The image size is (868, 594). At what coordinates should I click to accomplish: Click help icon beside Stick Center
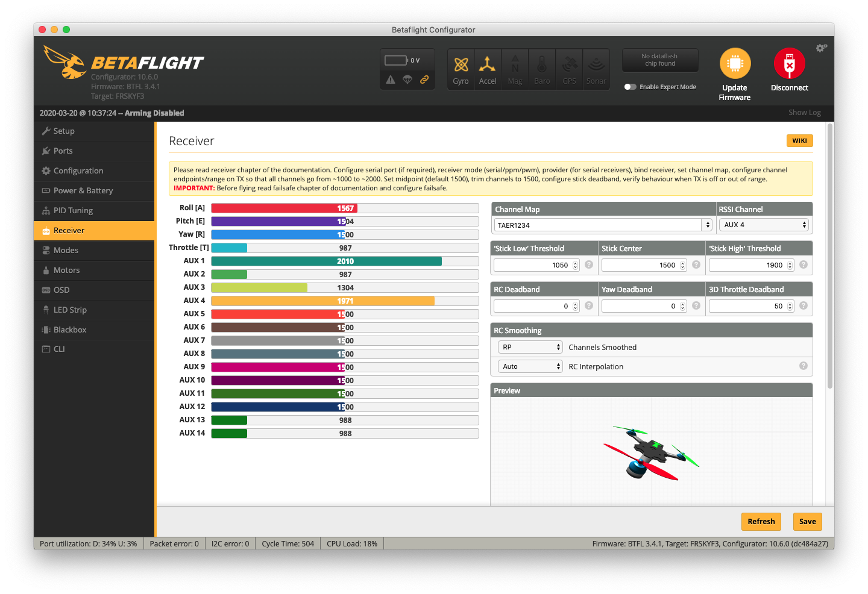pos(696,264)
